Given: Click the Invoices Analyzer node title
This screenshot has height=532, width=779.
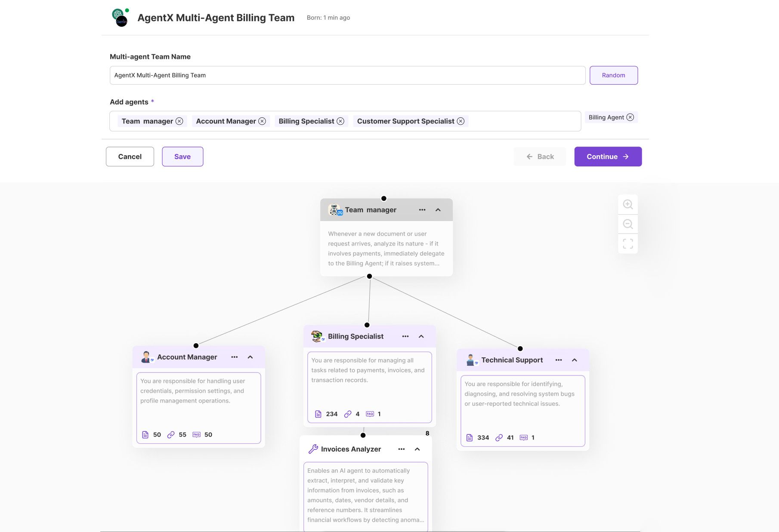Looking at the screenshot, I should pos(351,449).
